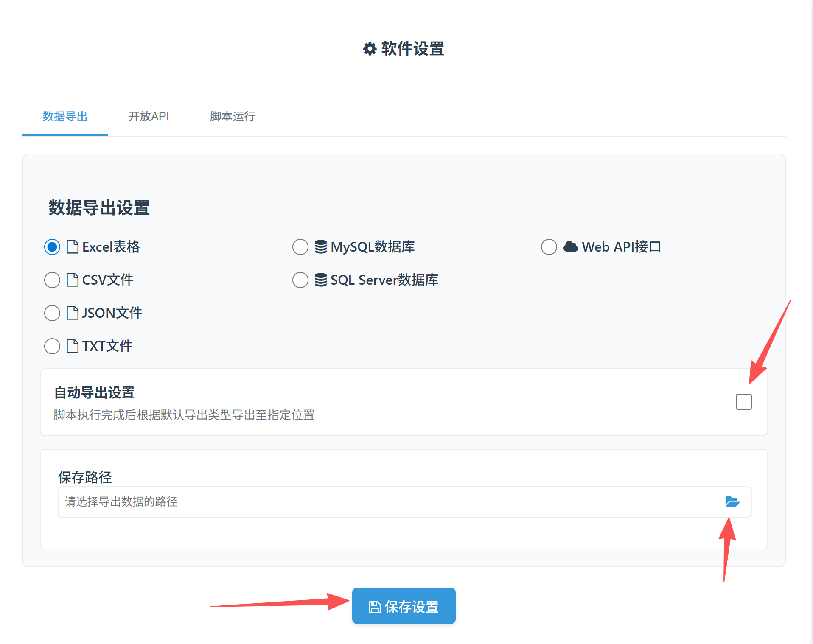
Task: Click the 保存设置 button
Action: click(x=404, y=606)
